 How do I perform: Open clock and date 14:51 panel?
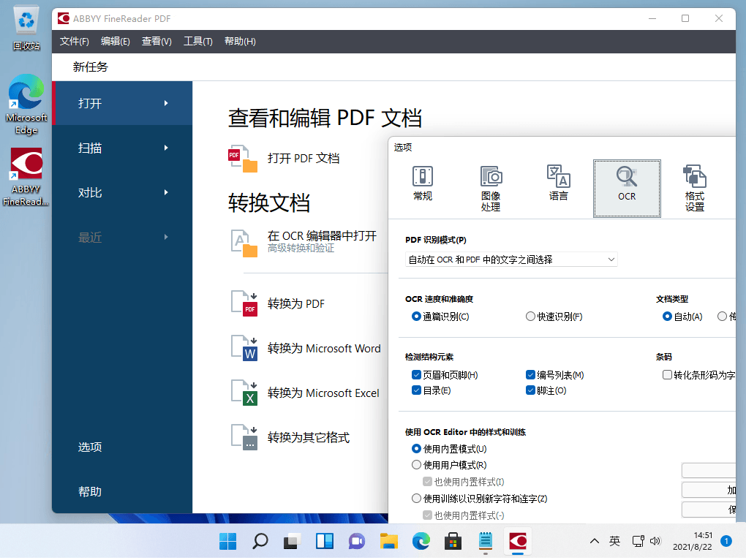point(693,541)
